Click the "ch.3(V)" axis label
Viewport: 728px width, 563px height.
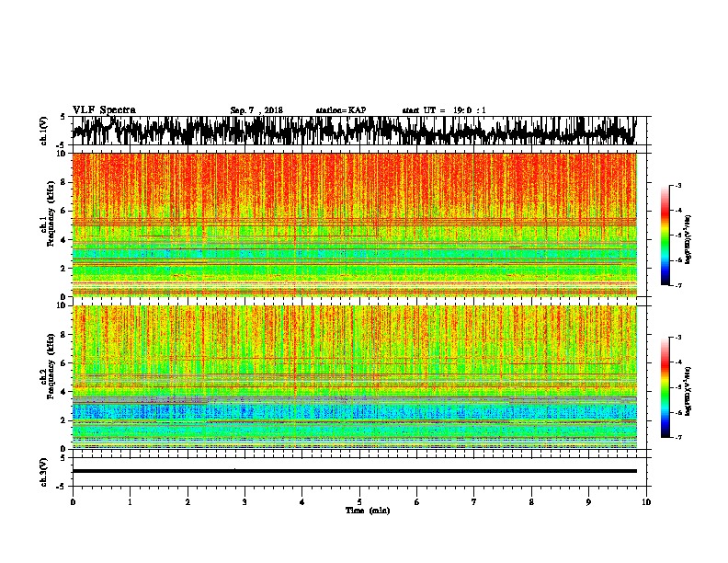point(44,473)
